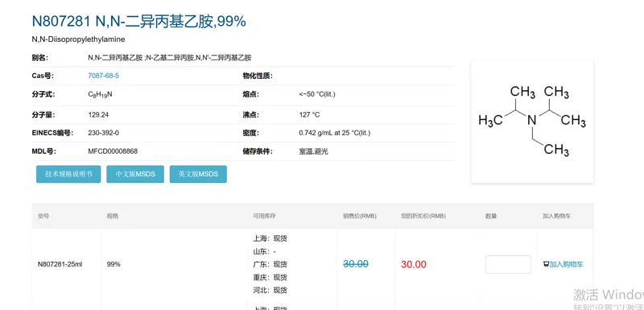Click the 您的折扣价(RMB) column header

[x=423, y=216]
